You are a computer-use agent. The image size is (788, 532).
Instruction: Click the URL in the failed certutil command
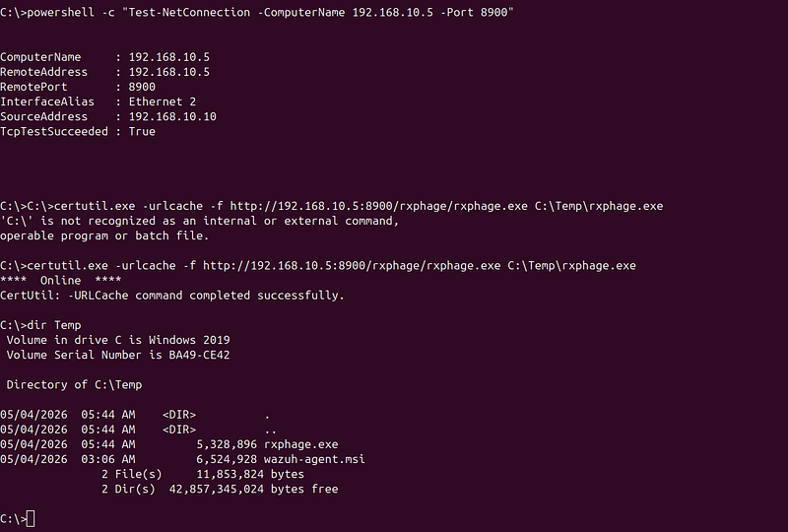click(379, 206)
